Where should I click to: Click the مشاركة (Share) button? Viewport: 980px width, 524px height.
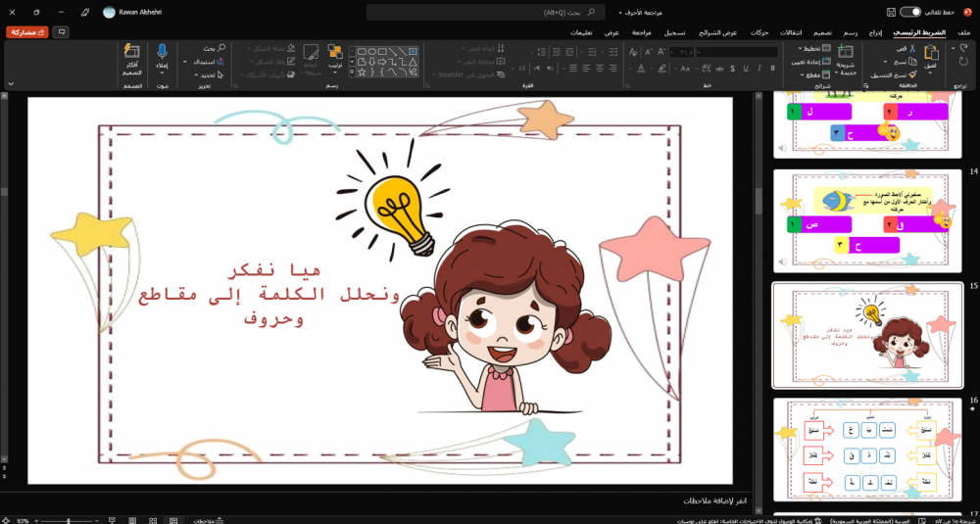tap(26, 31)
